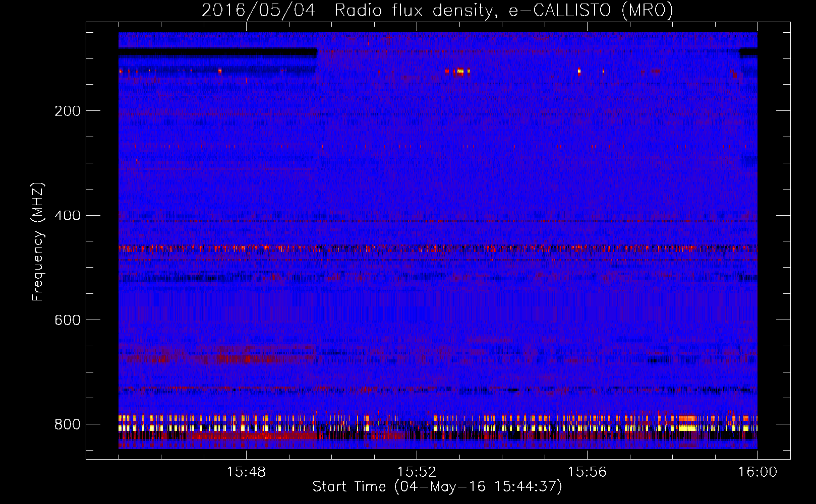
Task: Click the '15:52' time axis label
Action: point(417,472)
